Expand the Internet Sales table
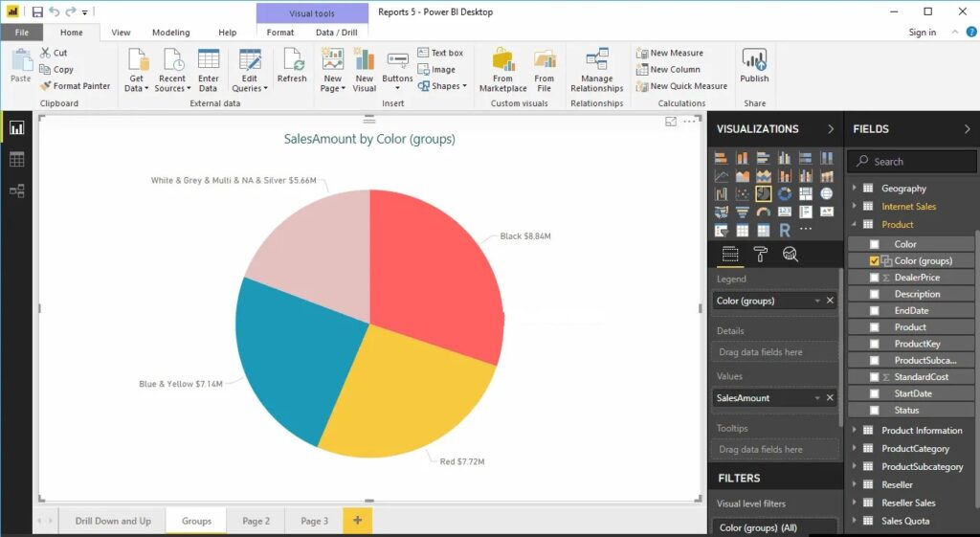Image resolution: width=980 pixels, height=537 pixels. [x=855, y=206]
